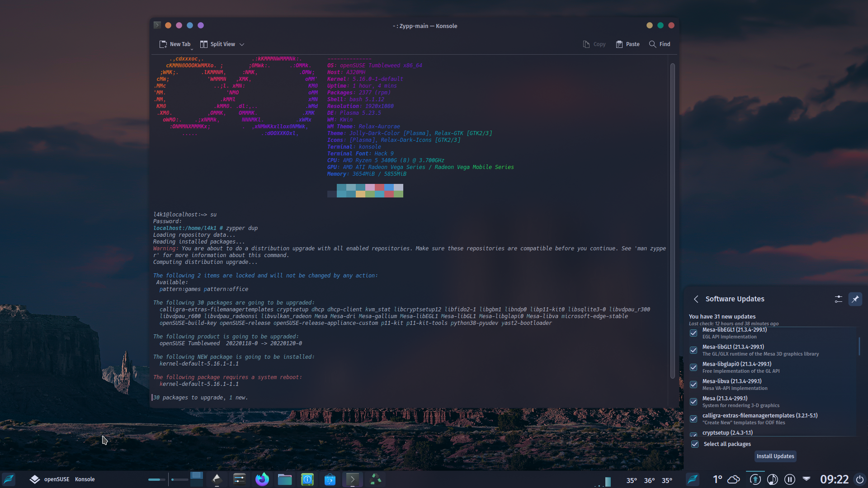
Task: Click the 'You have 31 new updates' text
Action: coord(722,317)
